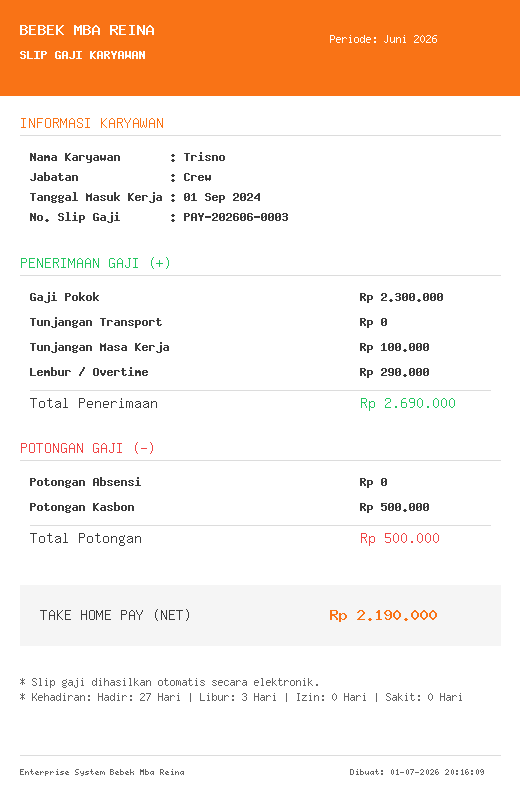Select slip number PAY-202606-0003
520x800 pixels.
coord(236,217)
